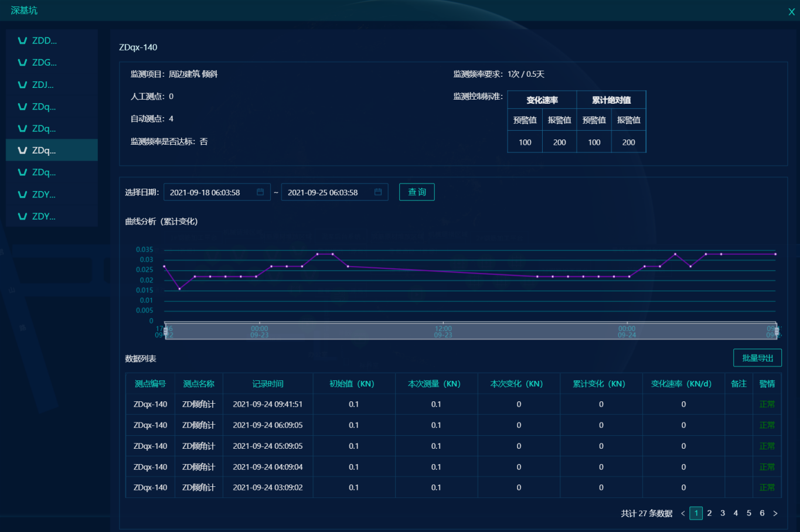The height and width of the screenshot is (532, 800).
Task: Select page 2 in pagination
Action: pos(709,513)
